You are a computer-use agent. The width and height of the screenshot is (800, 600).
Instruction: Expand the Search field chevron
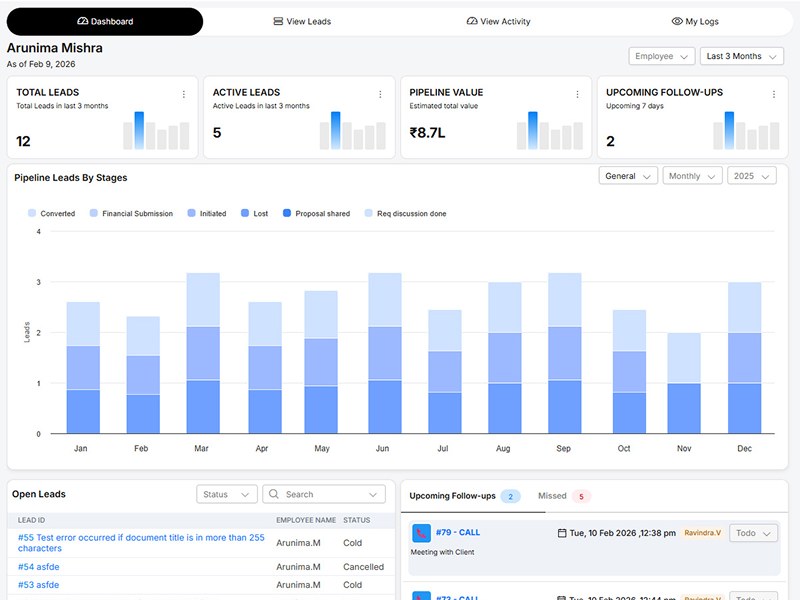click(x=373, y=494)
